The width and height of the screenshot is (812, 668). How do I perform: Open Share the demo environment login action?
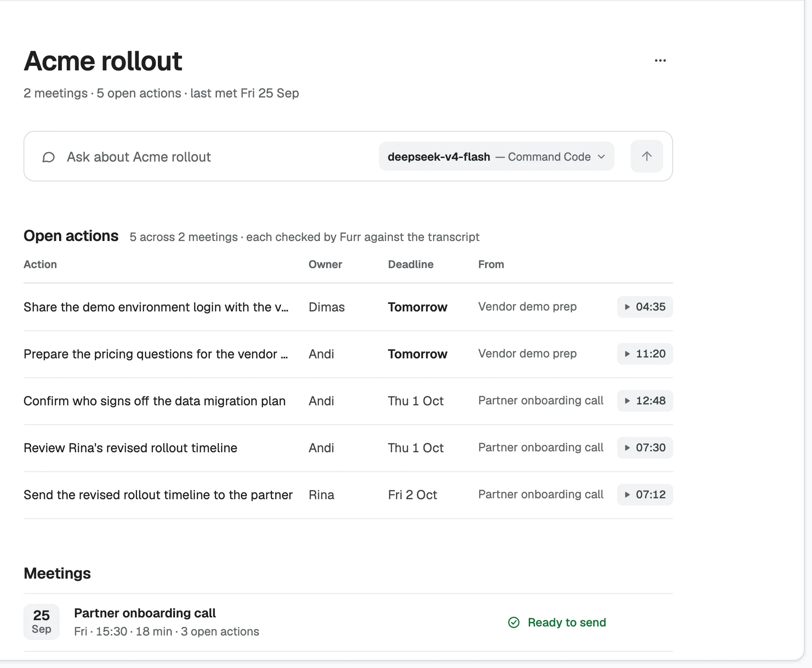(x=156, y=307)
